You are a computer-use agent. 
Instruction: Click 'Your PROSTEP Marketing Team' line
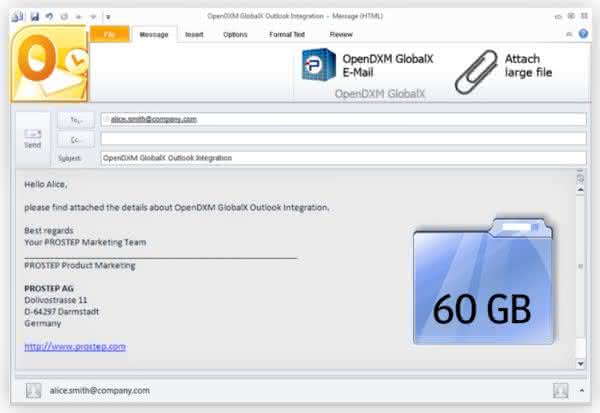pyautogui.click(x=85, y=243)
